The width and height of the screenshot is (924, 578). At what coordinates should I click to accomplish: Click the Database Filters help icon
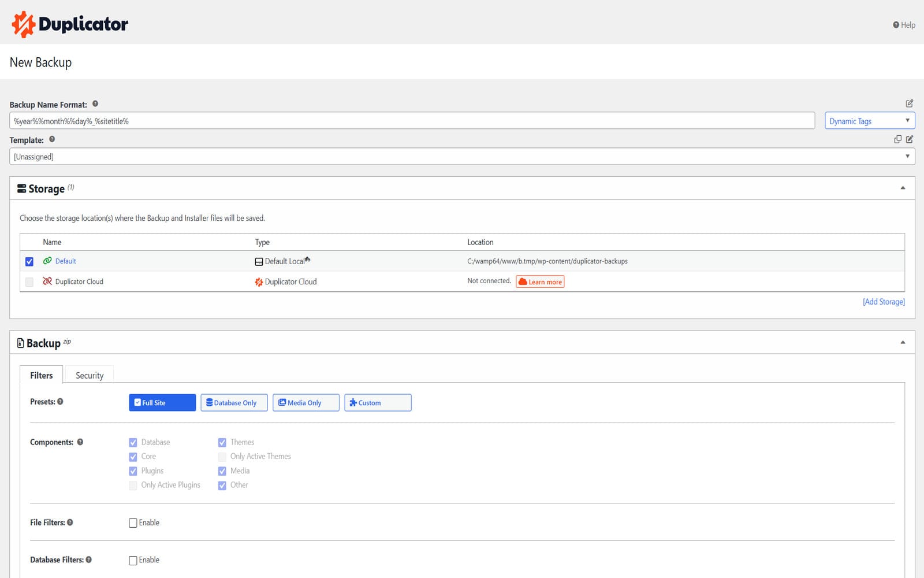(88, 560)
